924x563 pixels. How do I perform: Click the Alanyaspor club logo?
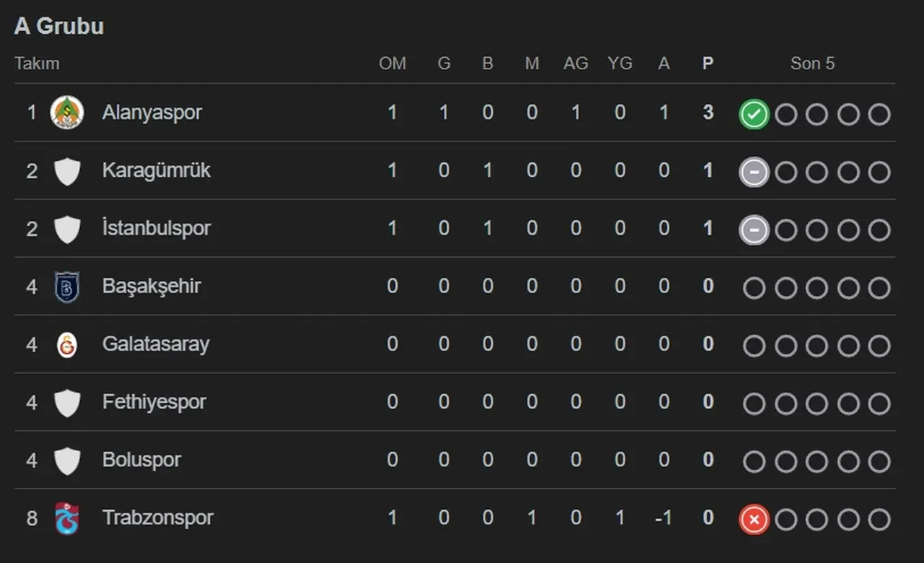[x=67, y=113]
